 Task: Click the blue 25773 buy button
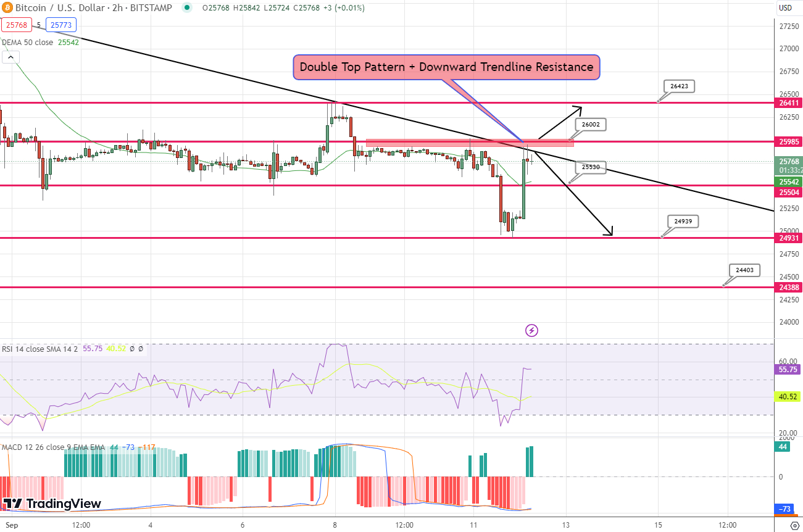60,25
